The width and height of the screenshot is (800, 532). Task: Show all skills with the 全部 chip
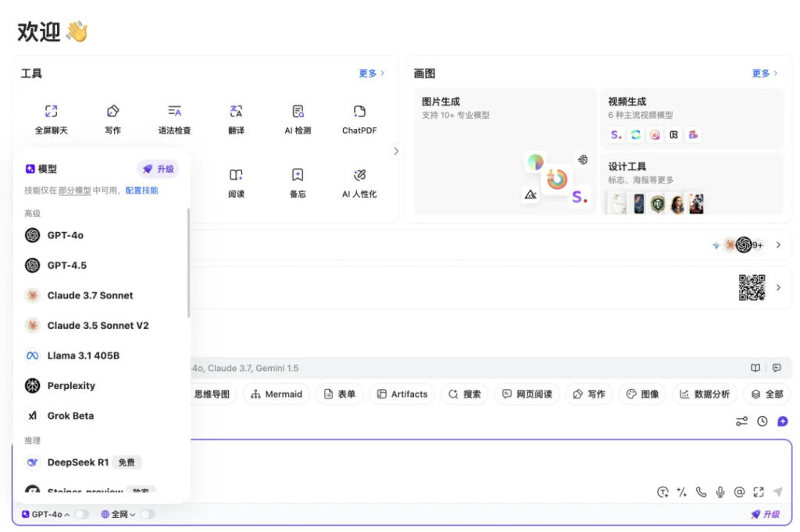point(767,395)
